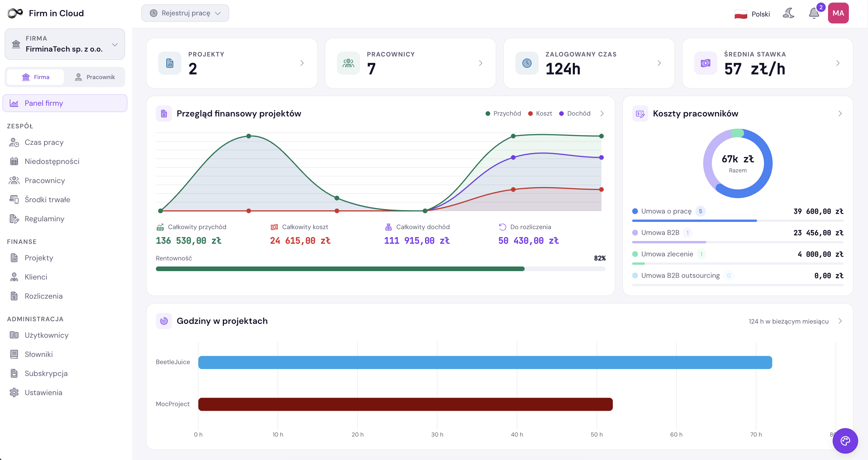Image resolution: width=868 pixels, height=460 pixels.
Task: Click the Całkowity koszt icon
Action: point(274,227)
